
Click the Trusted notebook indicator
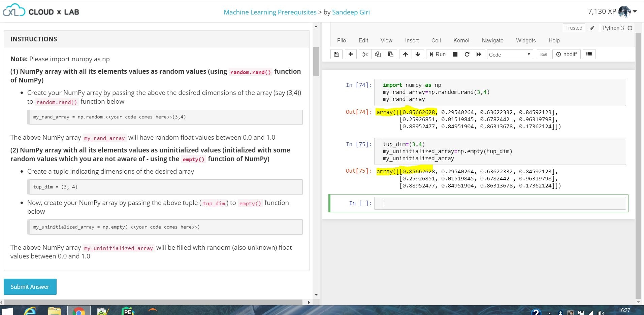(x=574, y=28)
